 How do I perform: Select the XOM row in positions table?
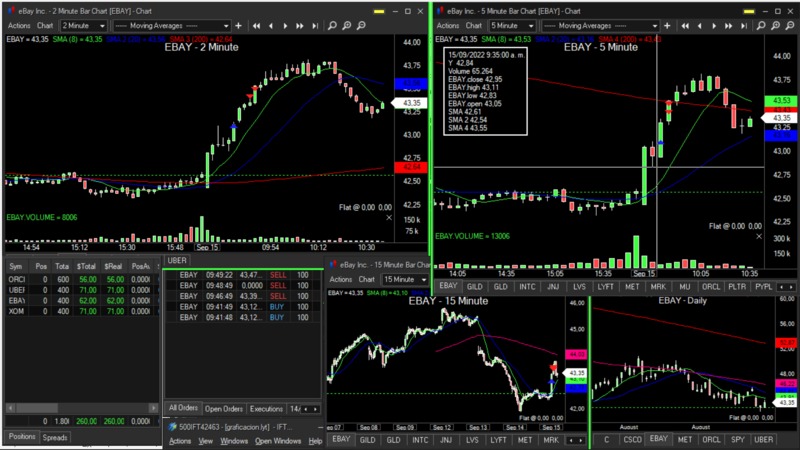point(16,313)
